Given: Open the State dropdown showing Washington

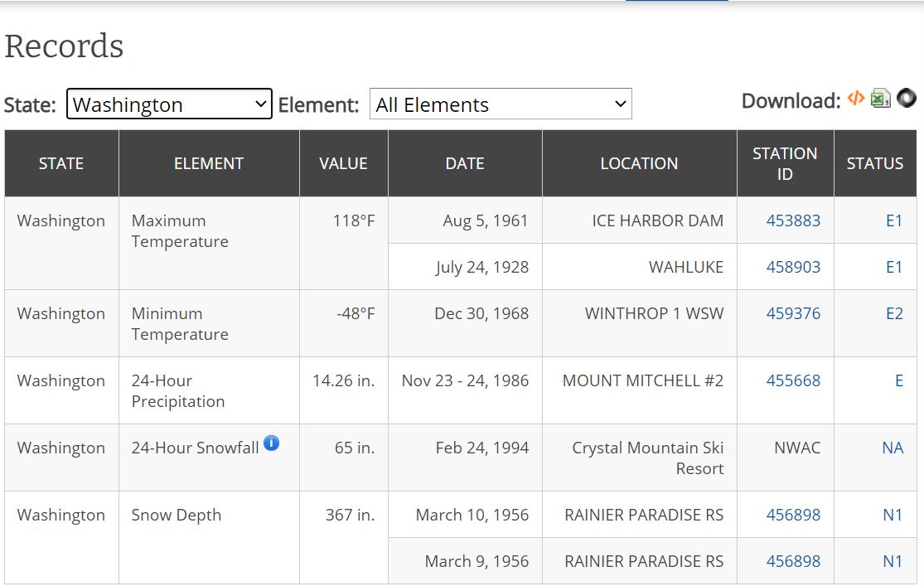Looking at the screenshot, I should pyautogui.click(x=169, y=104).
